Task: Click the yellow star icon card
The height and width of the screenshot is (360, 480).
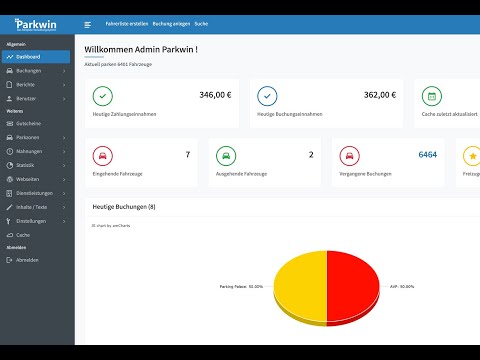Action: pos(472,156)
